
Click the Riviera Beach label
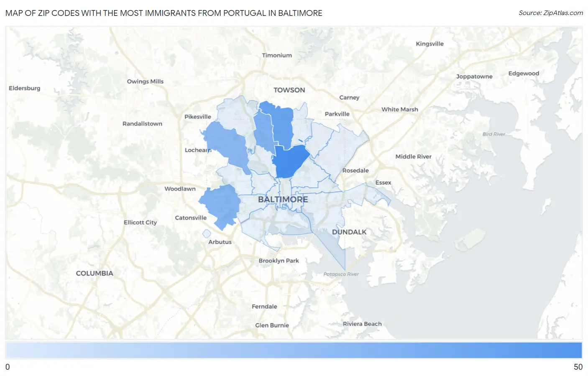click(362, 324)
